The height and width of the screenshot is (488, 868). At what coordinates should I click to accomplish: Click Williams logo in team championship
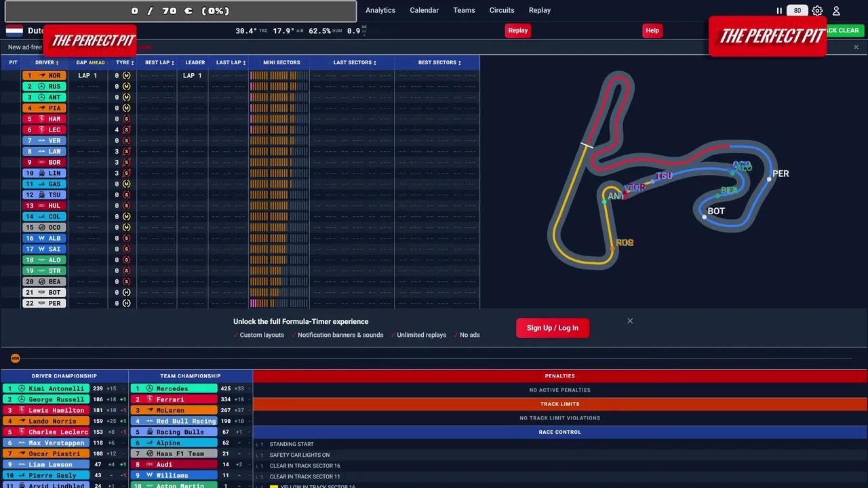tap(150, 476)
